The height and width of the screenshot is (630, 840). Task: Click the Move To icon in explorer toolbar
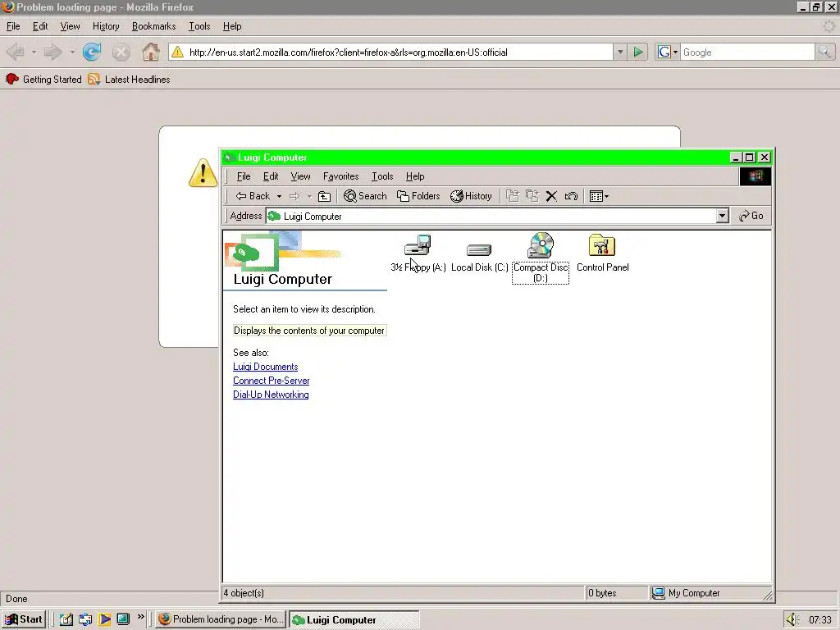coord(513,196)
